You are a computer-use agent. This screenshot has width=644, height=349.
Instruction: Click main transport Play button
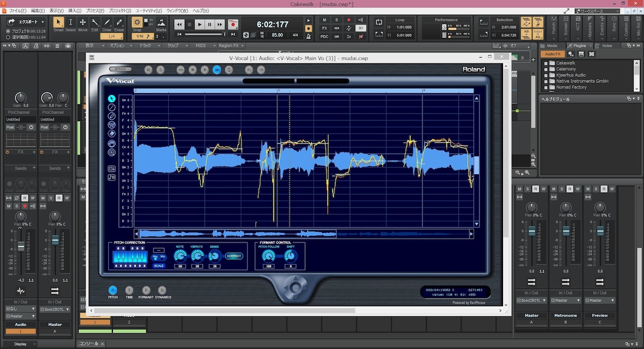(200, 24)
